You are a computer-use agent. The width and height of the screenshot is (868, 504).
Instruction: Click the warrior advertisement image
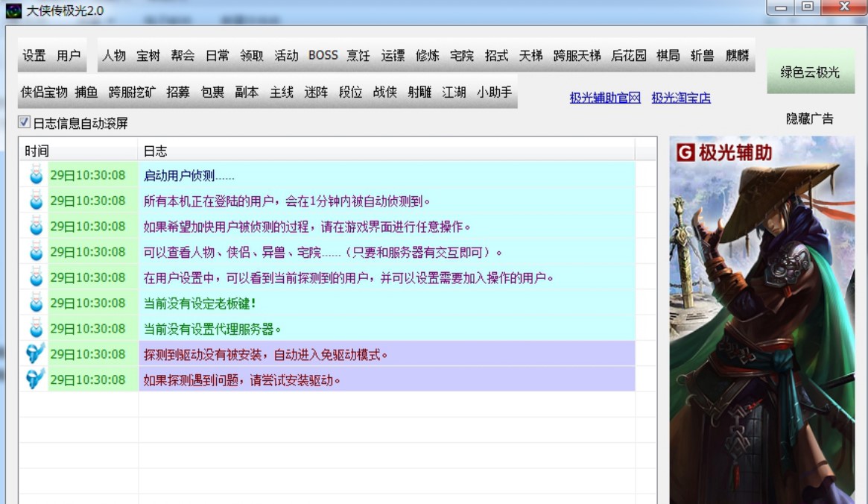pos(761,336)
